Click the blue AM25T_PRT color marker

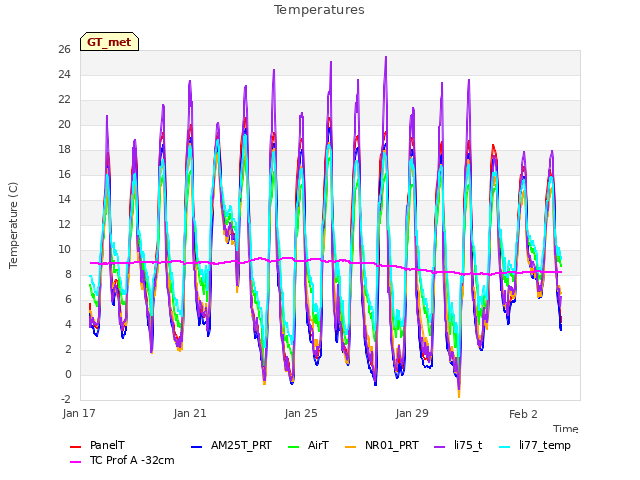click(x=196, y=447)
